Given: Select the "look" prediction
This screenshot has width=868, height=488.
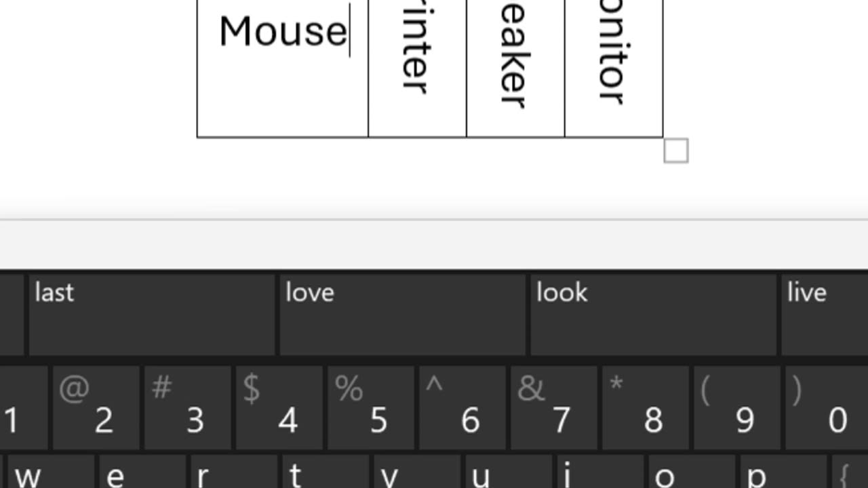Looking at the screenshot, I should (x=652, y=314).
